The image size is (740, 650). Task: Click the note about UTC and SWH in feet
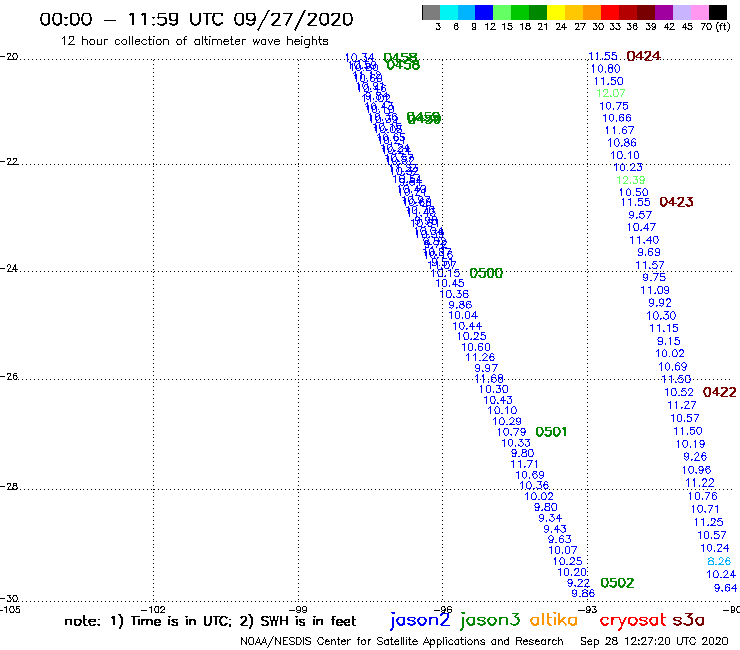[210, 621]
